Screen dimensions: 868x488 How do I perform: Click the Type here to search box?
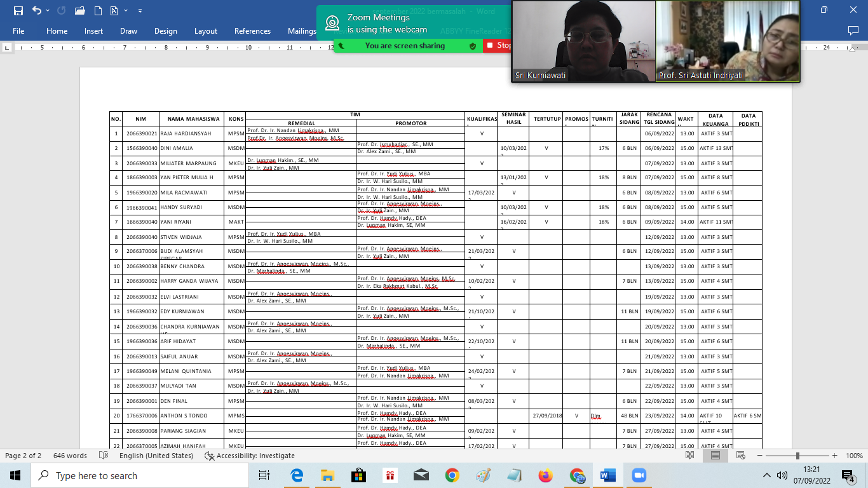click(x=140, y=475)
